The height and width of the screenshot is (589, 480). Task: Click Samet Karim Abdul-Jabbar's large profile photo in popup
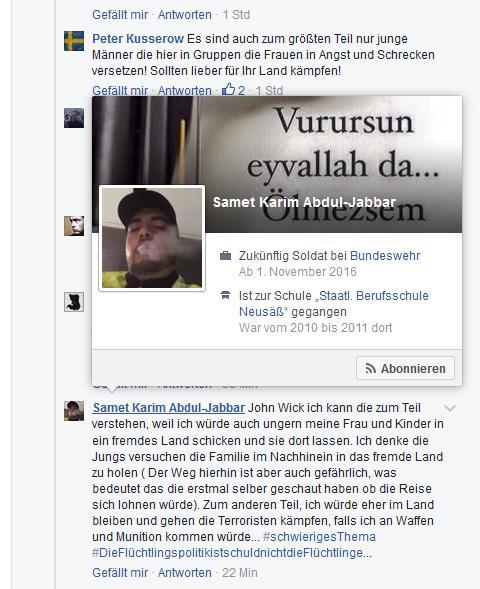coord(152,238)
